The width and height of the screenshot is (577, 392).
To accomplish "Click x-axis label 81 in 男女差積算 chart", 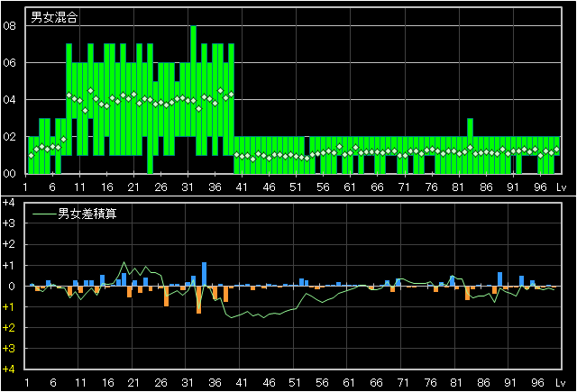I will coord(456,383).
